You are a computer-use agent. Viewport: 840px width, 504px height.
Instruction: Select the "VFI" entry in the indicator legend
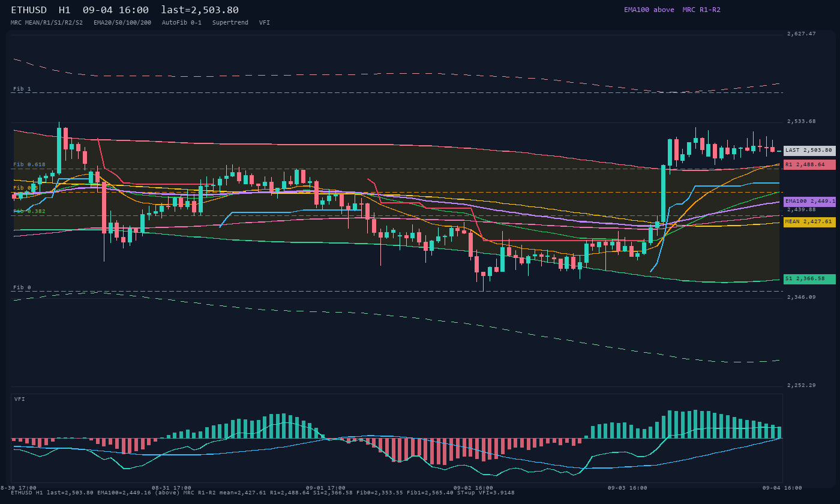pos(265,23)
